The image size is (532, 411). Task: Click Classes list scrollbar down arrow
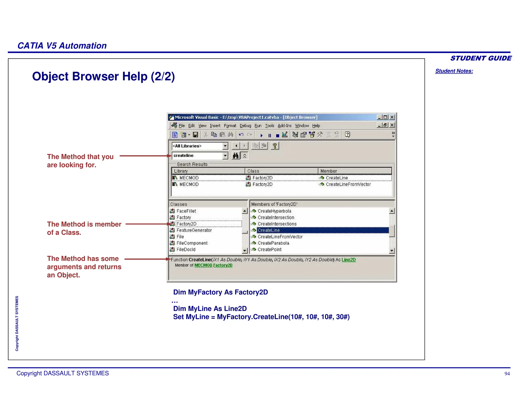pos(244,250)
